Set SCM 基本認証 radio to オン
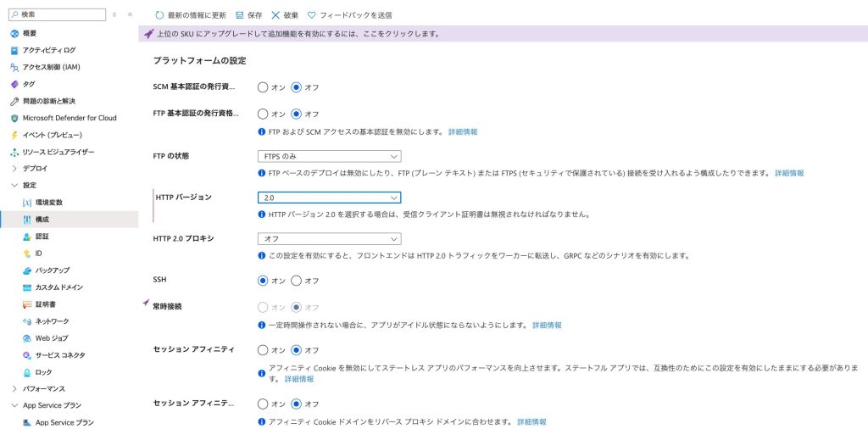This screenshot has width=868, height=429. [x=263, y=87]
